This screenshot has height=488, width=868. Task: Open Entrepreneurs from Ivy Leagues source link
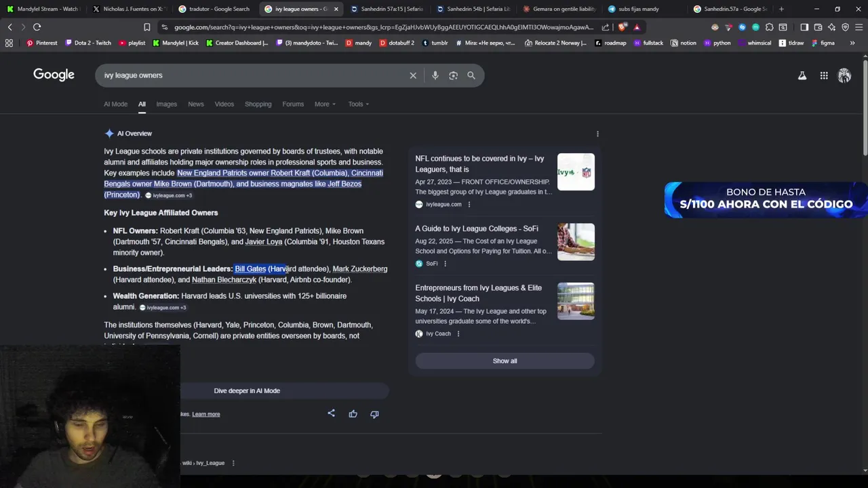[x=478, y=293]
